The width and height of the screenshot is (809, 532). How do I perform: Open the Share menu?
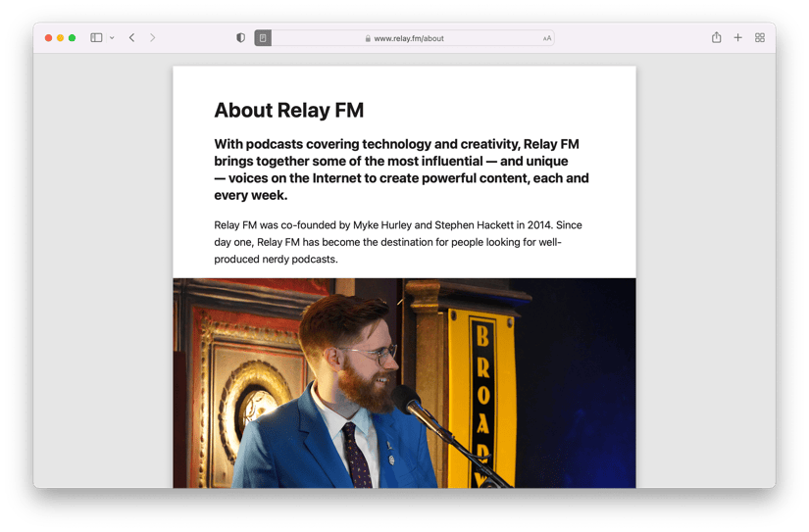(x=716, y=37)
